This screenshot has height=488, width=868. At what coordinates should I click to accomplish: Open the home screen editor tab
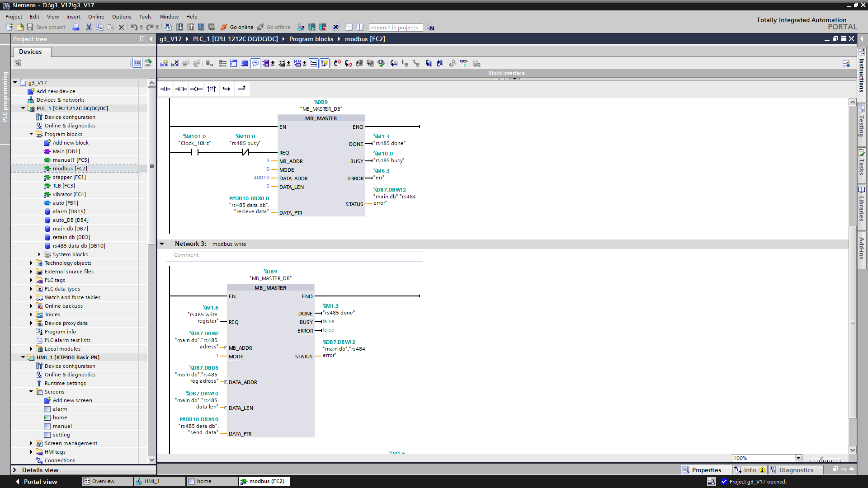[x=212, y=481]
